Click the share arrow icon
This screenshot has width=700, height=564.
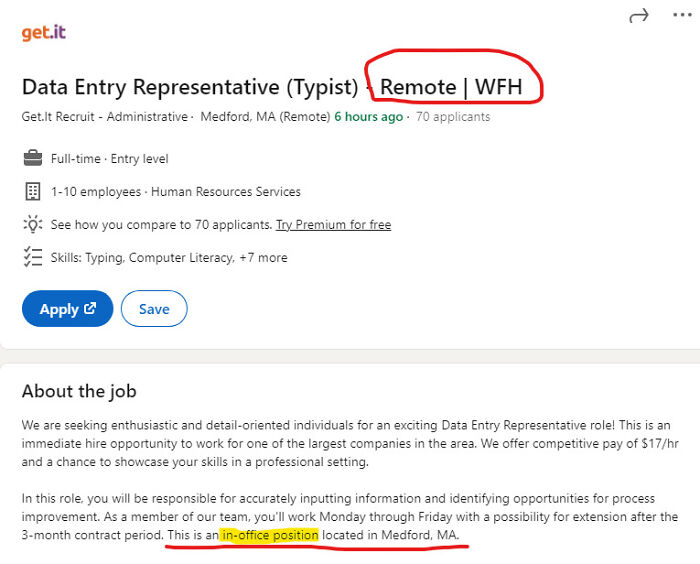639,15
